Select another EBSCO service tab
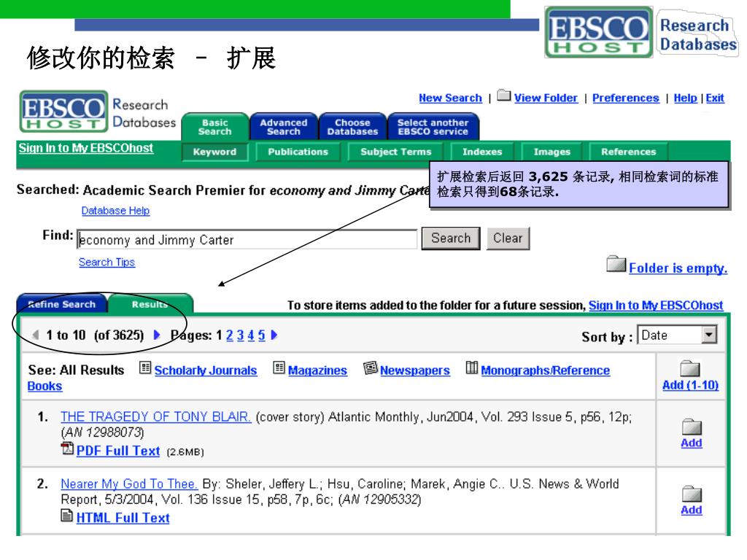This screenshot has width=747, height=560. click(433, 127)
